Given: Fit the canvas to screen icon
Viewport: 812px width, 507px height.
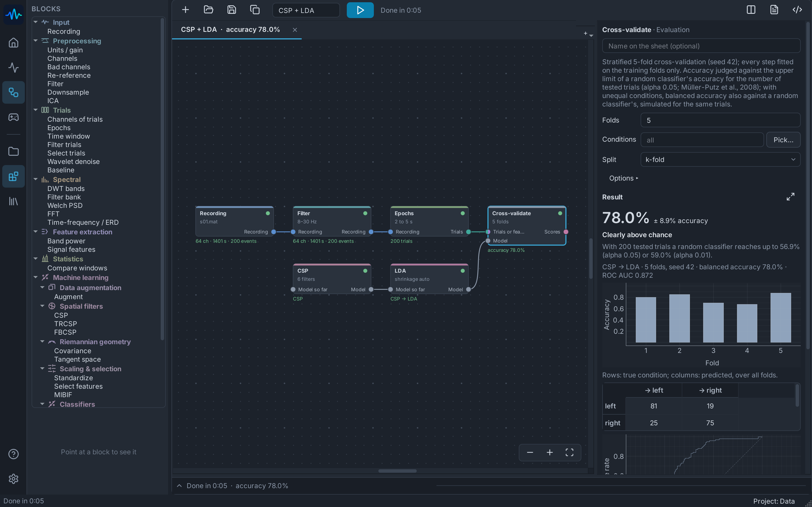Looking at the screenshot, I should [570, 452].
